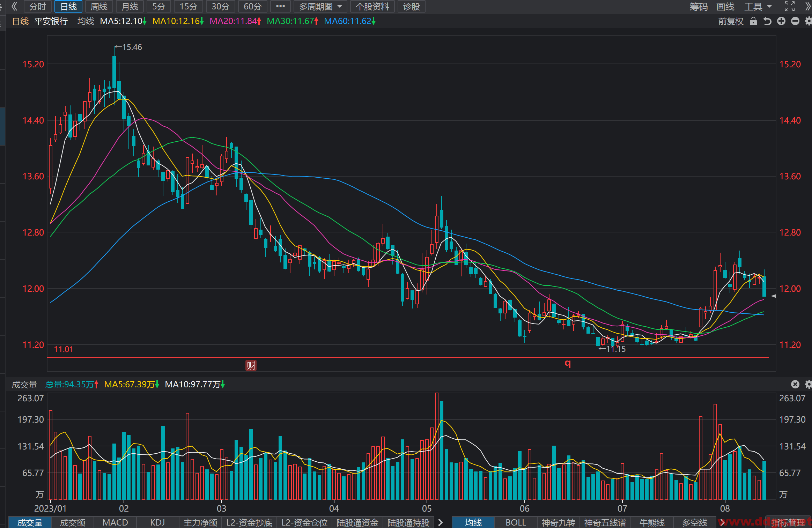
Task: Select 多空线 overlay tab
Action: coord(695,522)
